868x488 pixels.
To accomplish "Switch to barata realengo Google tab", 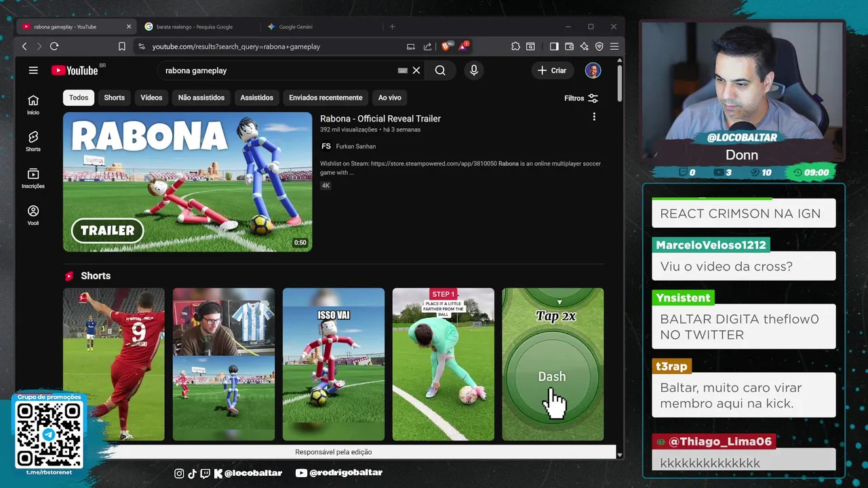I will pos(195,26).
